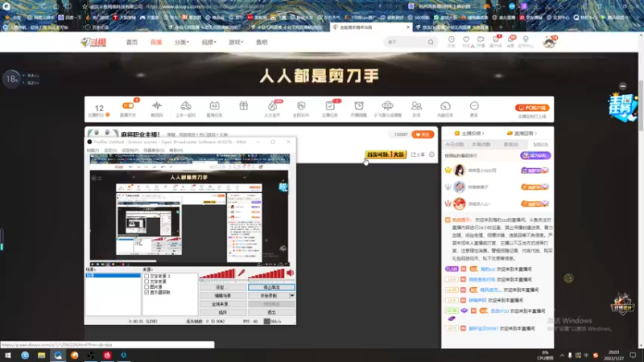Expand the 主播投稿 link in side panel
Viewport: 644px width, 362px height.
click(469, 134)
